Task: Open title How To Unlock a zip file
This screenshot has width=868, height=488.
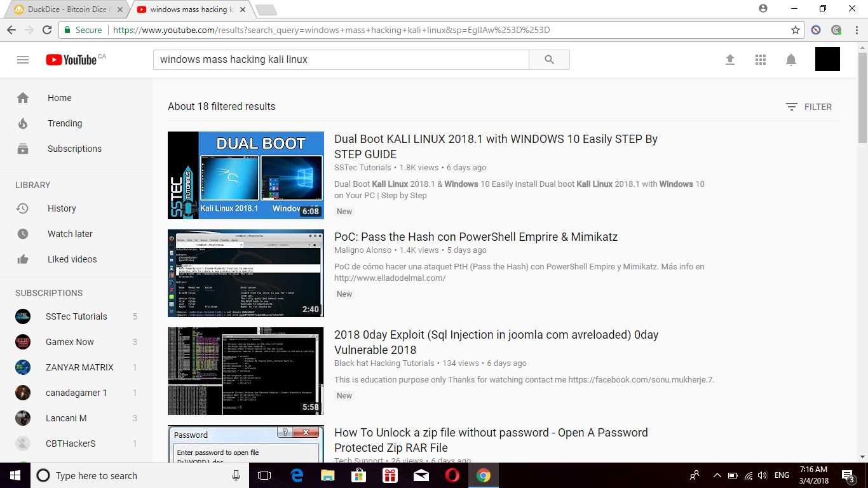Action: click(x=491, y=440)
